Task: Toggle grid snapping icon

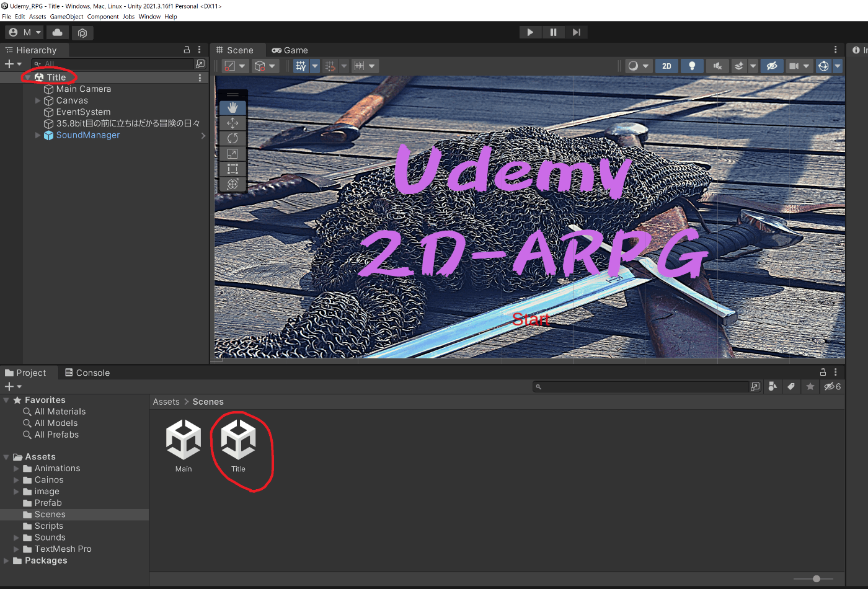Action: coord(330,66)
